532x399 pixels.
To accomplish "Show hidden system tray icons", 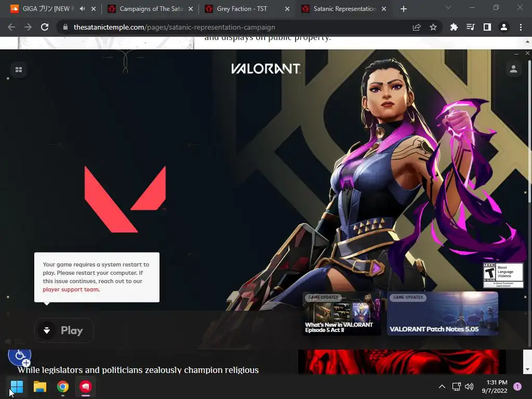I will [x=442, y=387].
